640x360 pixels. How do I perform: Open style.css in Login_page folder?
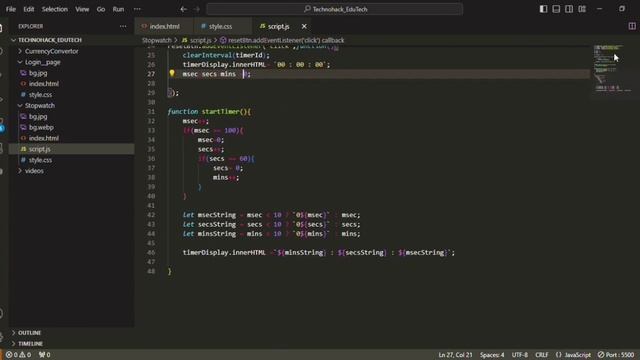tap(40, 95)
